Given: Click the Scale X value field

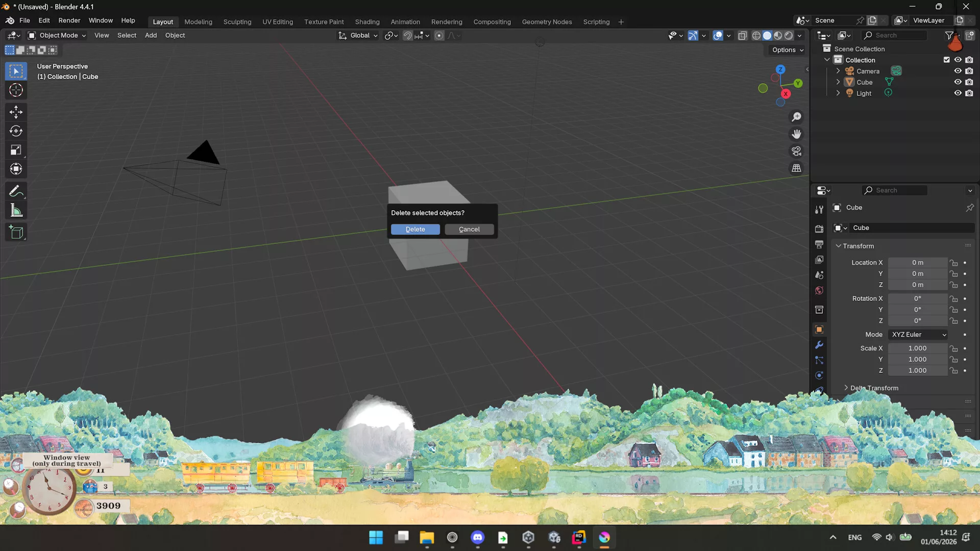Looking at the screenshot, I should (x=917, y=348).
